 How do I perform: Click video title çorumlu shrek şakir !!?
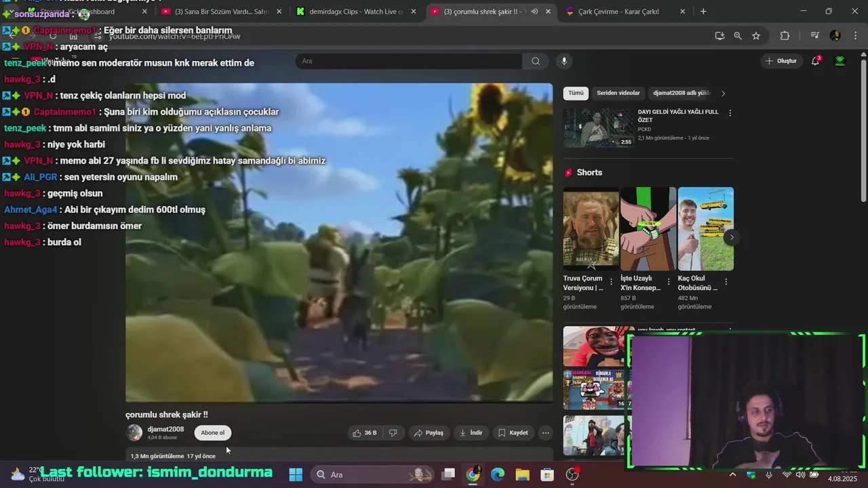coord(167,414)
